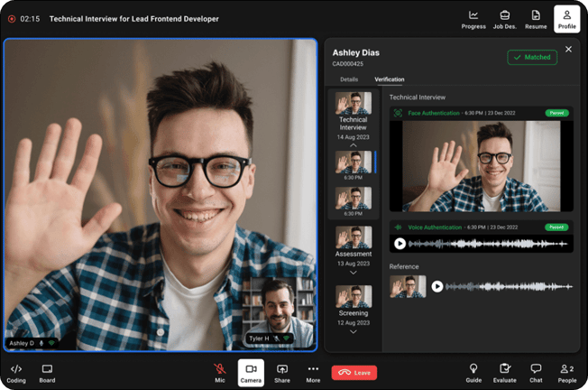Collapse the Technical Interview section chevron
This screenshot has height=390, width=588.
(x=354, y=144)
